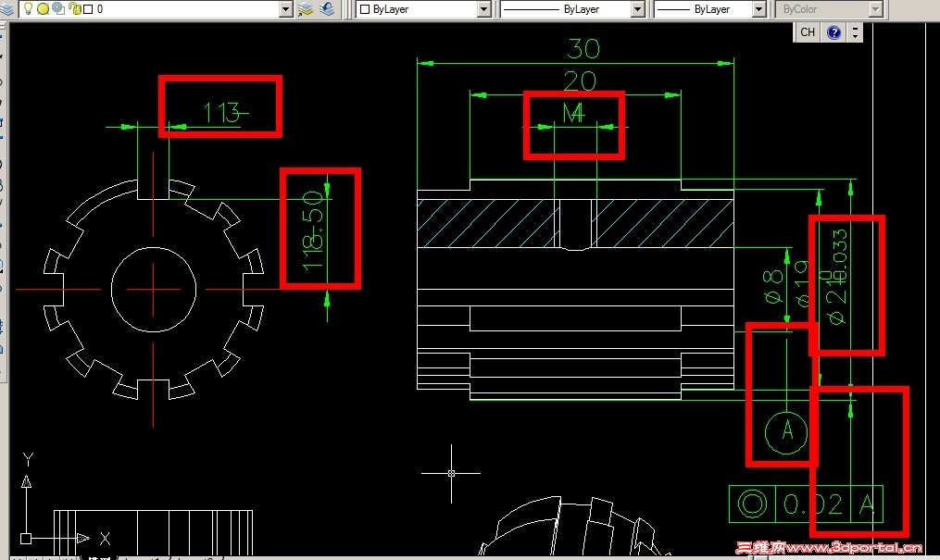Click the ByLayer swatch in the color control

[365, 9]
